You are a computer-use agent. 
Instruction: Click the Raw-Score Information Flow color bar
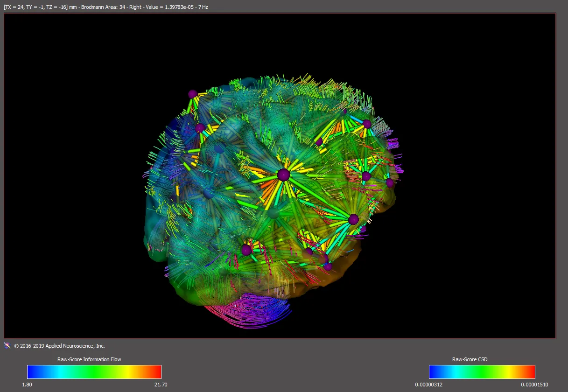pos(94,371)
